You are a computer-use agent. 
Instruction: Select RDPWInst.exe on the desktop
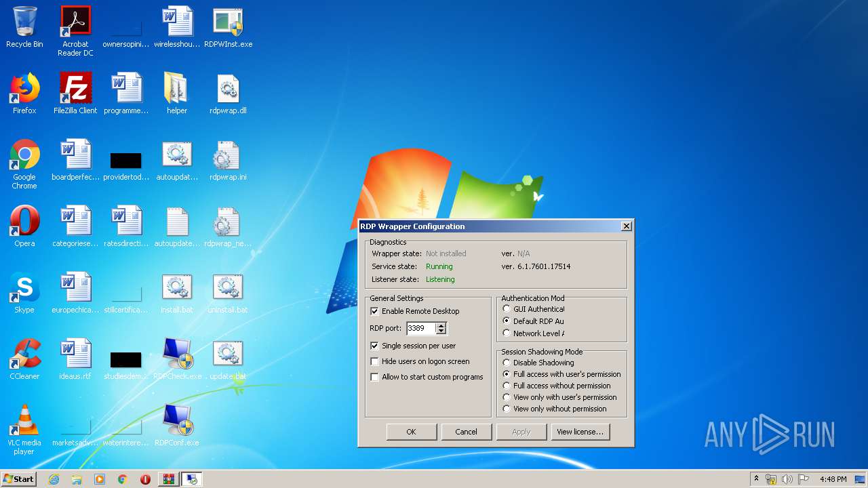228,27
